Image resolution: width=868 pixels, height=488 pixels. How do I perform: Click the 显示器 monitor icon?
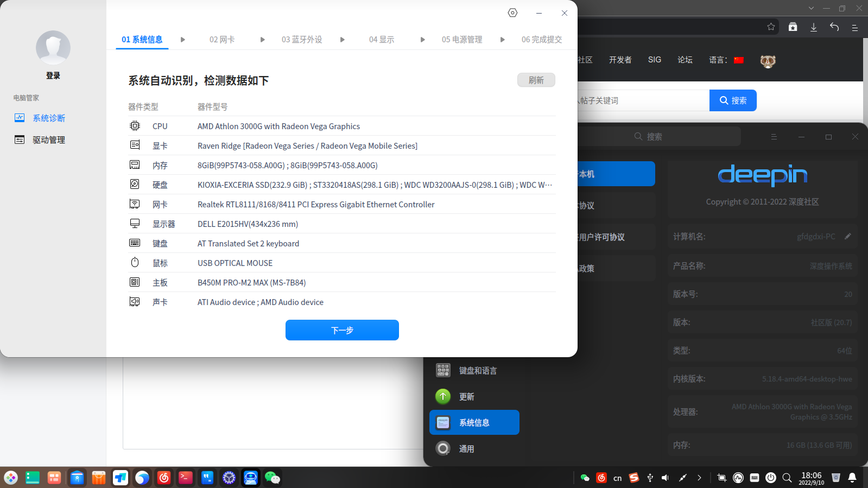(135, 224)
